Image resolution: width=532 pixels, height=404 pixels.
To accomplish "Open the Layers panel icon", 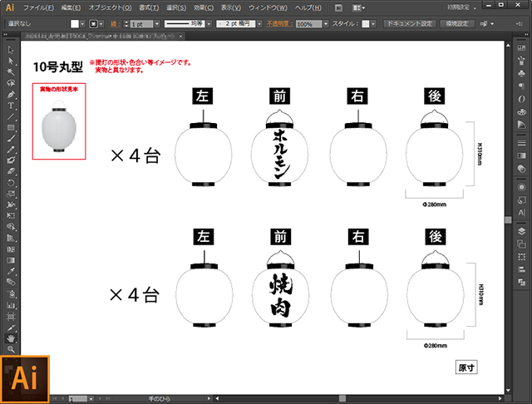I will pyautogui.click(x=521, y=231).
